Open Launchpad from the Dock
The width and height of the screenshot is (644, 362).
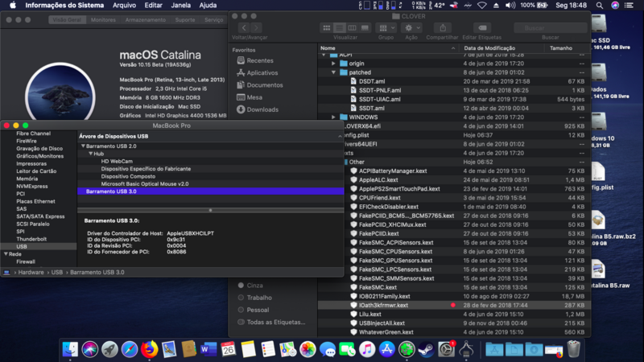coord(109,349)
